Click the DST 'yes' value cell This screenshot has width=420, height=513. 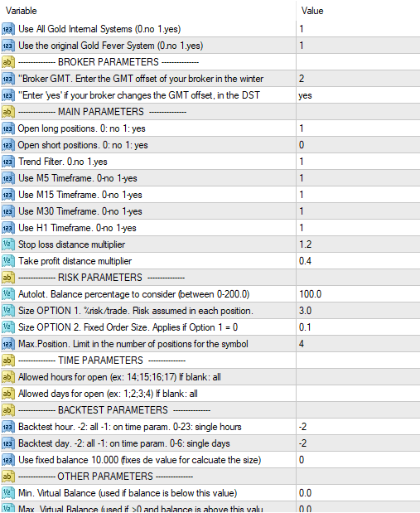358,95
